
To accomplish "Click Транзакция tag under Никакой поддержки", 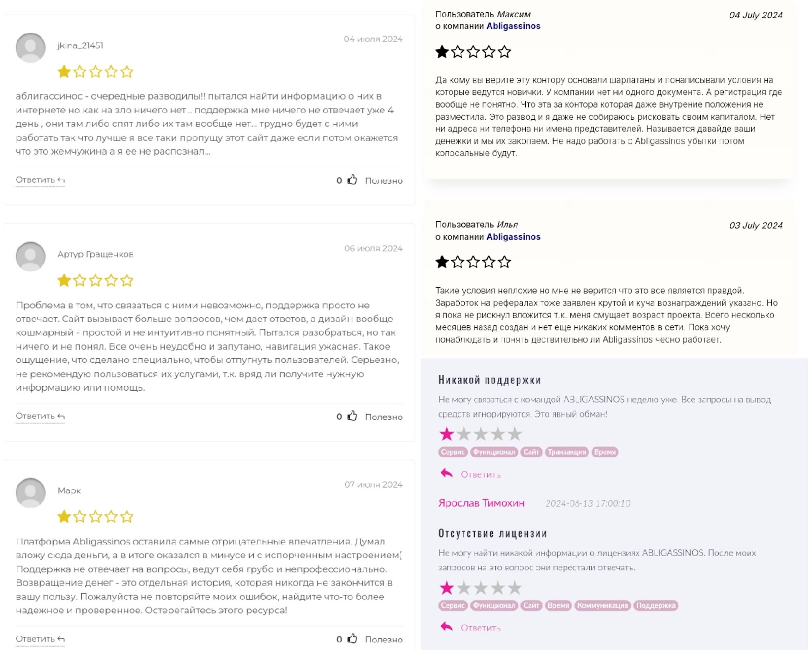I will coord(567,452).
